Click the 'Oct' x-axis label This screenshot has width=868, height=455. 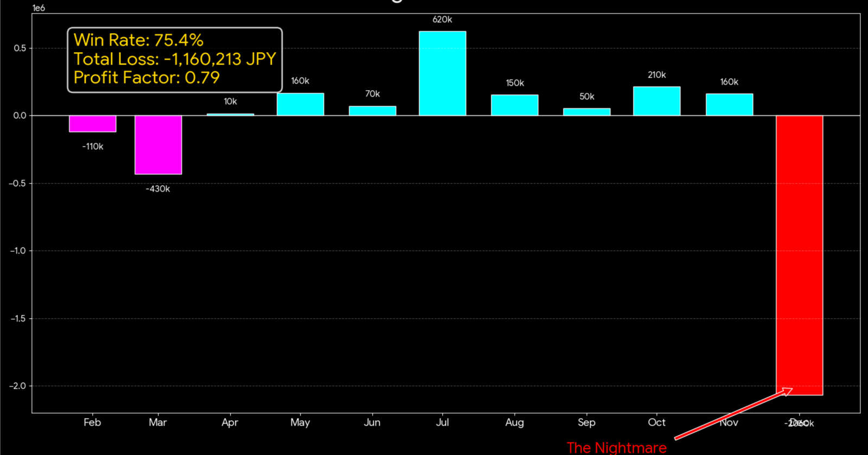(x=656, y=422)
